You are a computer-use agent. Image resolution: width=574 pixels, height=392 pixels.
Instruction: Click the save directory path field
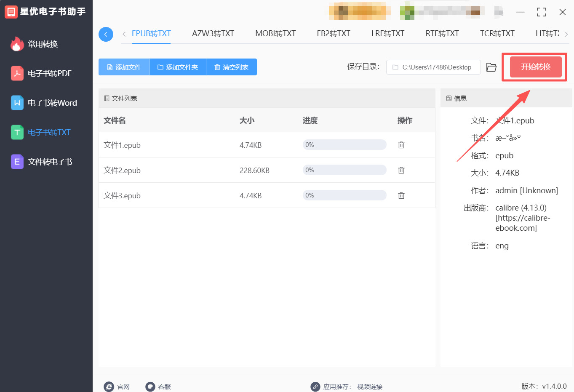pos(433,67)
